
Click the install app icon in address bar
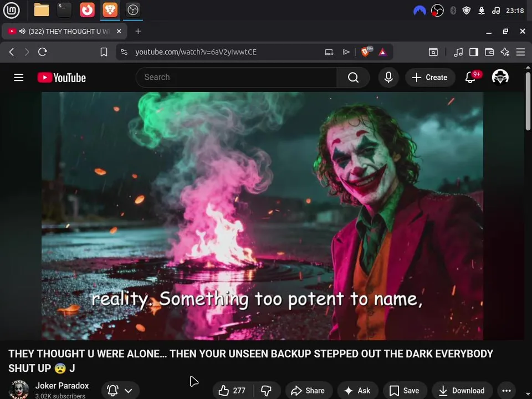tap(329, 52)
